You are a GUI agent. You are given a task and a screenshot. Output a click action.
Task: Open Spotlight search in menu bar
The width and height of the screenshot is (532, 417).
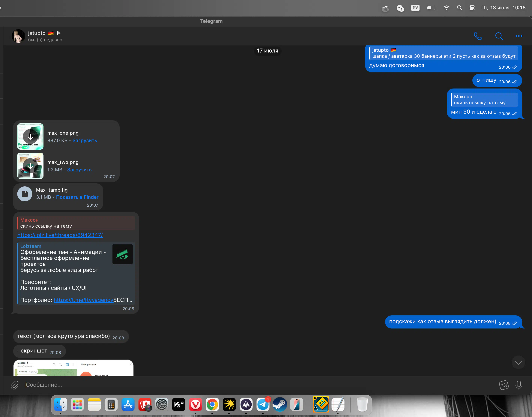coord(459,8)
